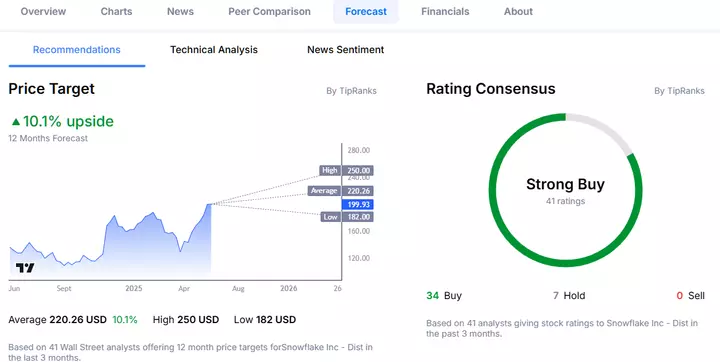Go to Peer Comparison tab
The height and width of the screenshot is (362, 720).
270,11
